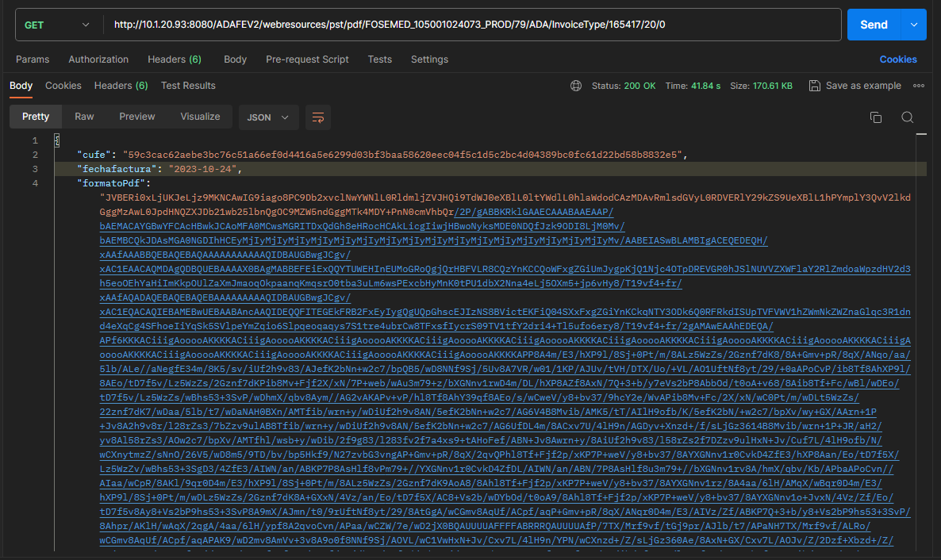This screenshot has height=560, width=941.
Task: Click the wrap lines icon
Action: click(x=317, y=117)
